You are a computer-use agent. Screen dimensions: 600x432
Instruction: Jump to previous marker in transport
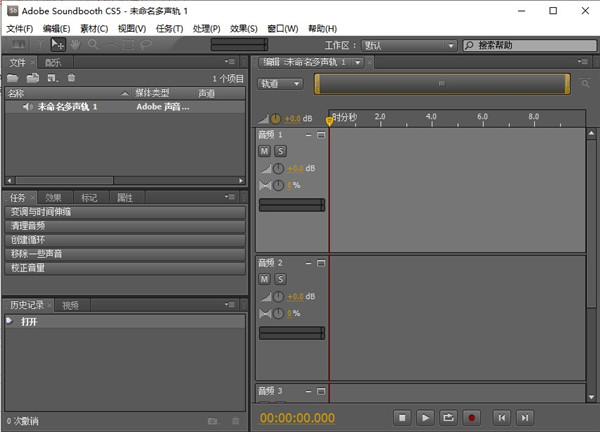click(502, 417)
